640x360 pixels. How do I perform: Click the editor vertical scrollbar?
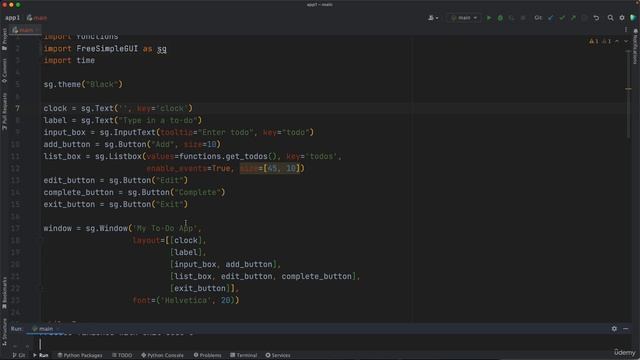pos(628,94)
